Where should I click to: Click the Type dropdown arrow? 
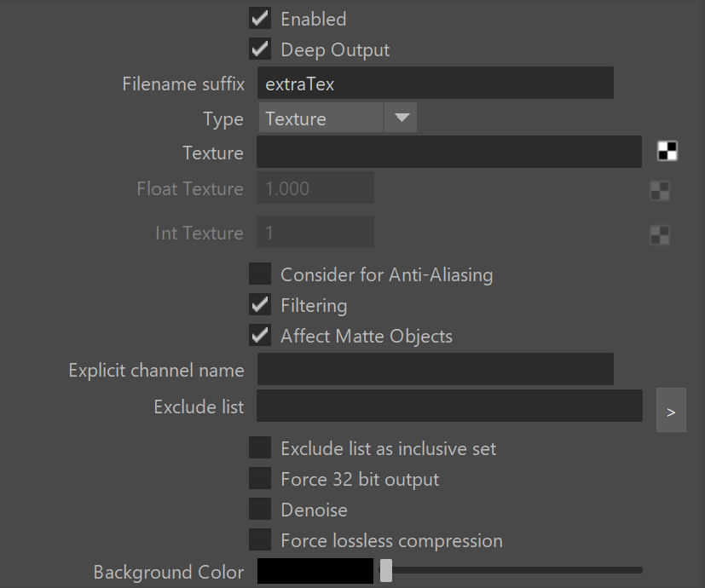[401, 118]
